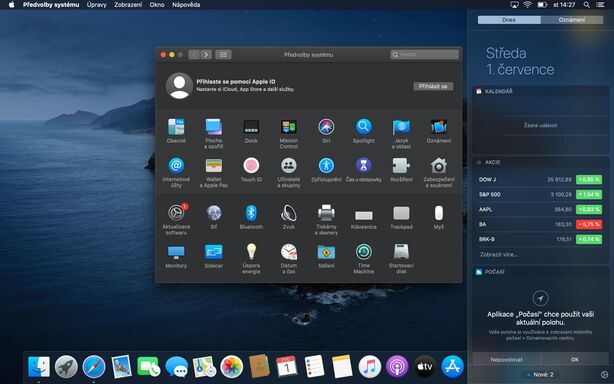Screen dimensions: 614x384
Task: Select the S&P 500 stock row
Action: click(x=540, y=195)
